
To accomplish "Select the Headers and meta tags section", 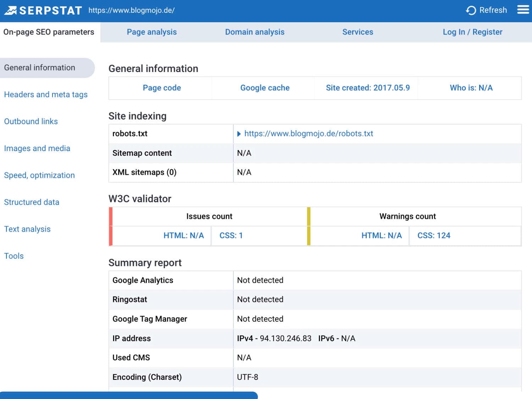I will tap(46, 94).
